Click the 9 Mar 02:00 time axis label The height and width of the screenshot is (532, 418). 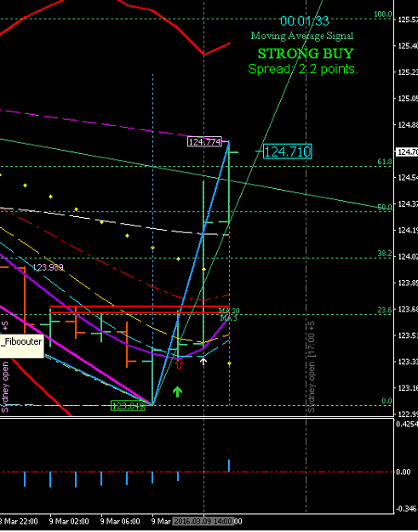click(x=69, y=521)
